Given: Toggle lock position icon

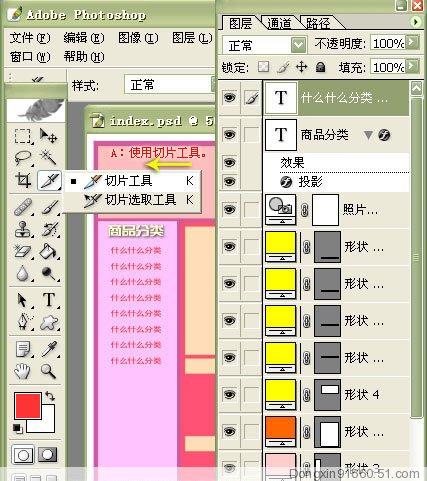Looking at the screenshot, I should pos(301,67).
